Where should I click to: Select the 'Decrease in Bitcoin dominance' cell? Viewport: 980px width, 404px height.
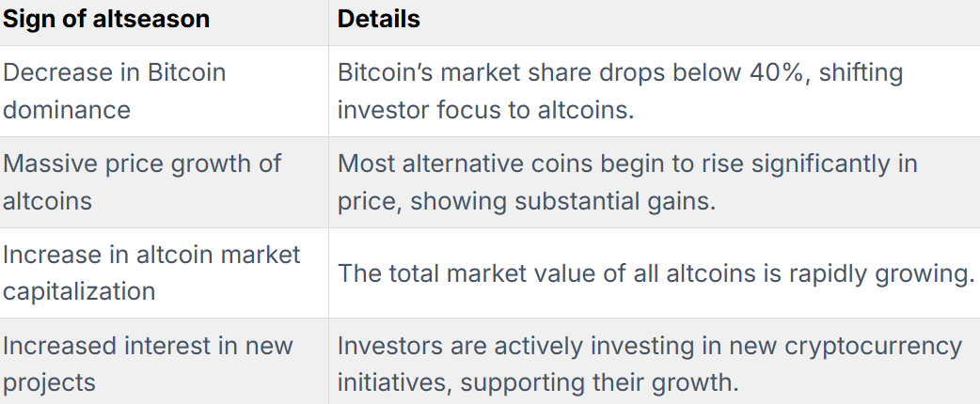tap(164, 91)
